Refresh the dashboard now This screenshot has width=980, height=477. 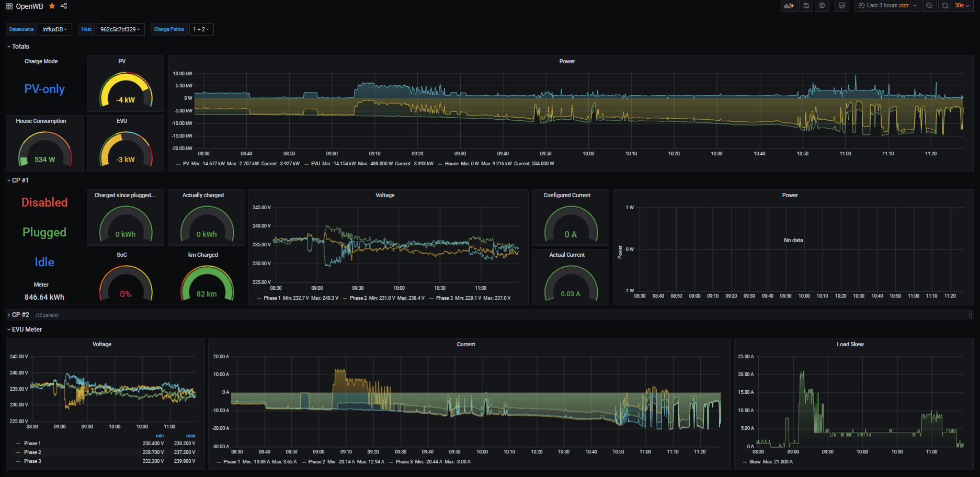[945, 6]
